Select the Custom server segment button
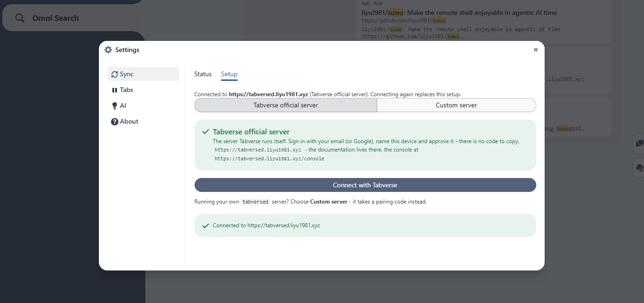644x303 pixels. (456, 105)
